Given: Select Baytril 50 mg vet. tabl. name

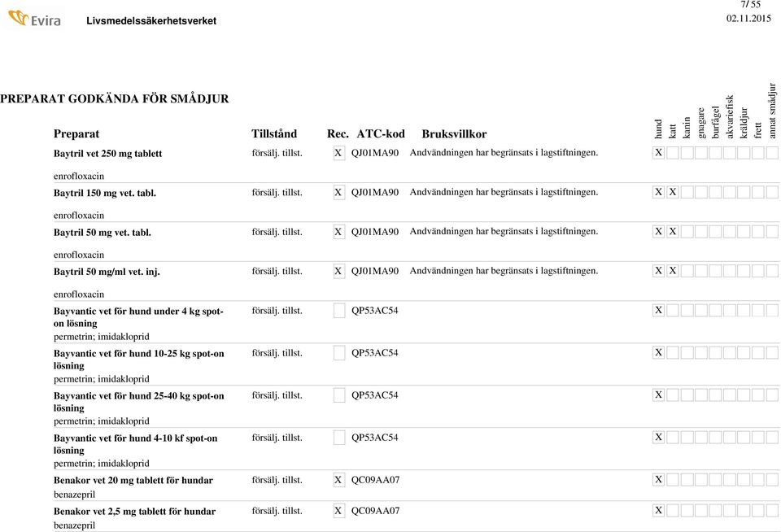Looking at the screenshot, I should point(103,232).
